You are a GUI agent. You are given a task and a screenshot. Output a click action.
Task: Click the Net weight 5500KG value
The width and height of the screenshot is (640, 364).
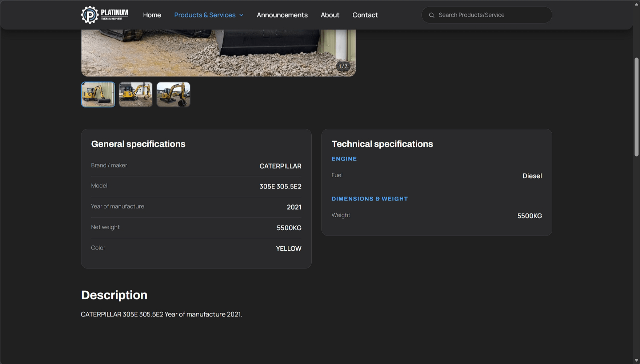click(x=289, y=228)
